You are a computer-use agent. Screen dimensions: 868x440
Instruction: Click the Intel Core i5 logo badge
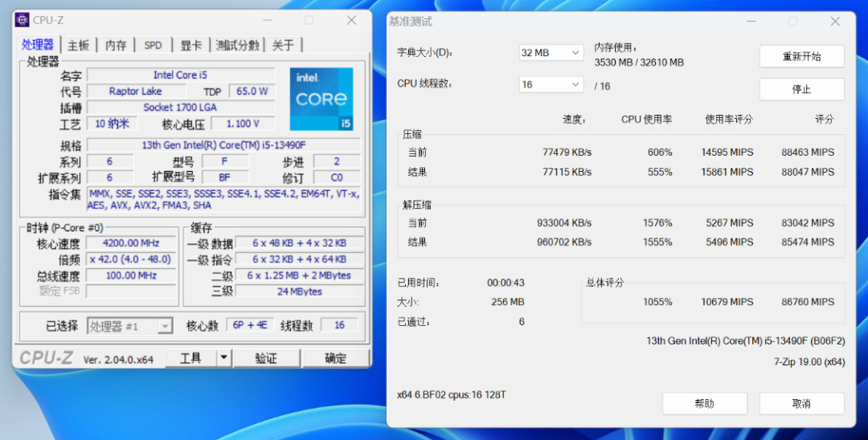321,99
